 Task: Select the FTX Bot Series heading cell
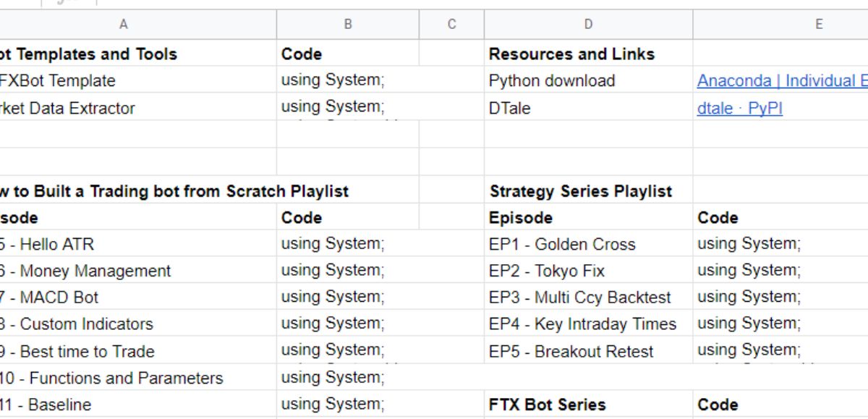[x=548, y=405]
